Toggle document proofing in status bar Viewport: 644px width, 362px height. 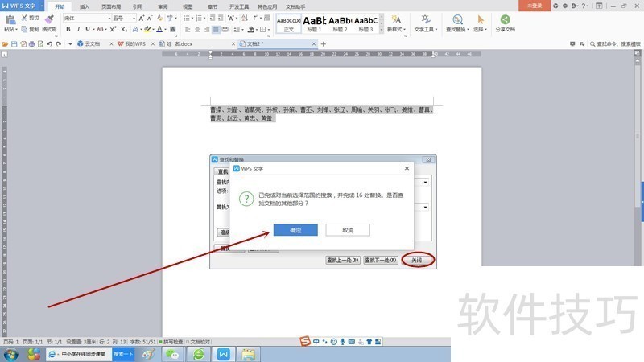[x=198, y=342]
